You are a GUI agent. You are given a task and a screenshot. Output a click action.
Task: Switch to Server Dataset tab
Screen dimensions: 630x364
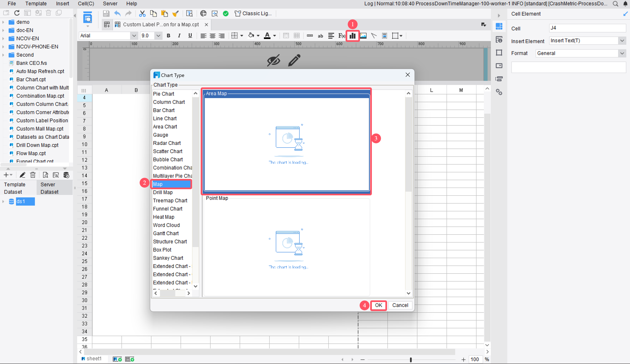(55, 188)
